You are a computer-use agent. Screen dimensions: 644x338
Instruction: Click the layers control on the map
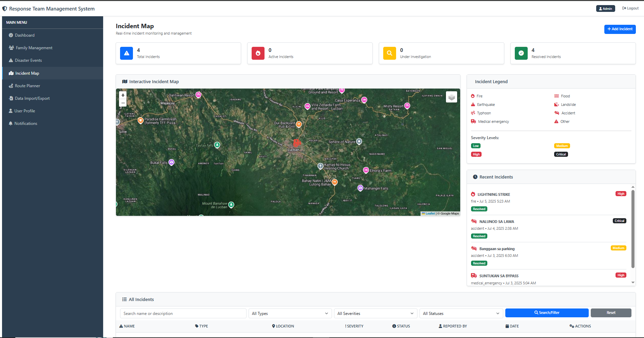[x=451, y=97]
